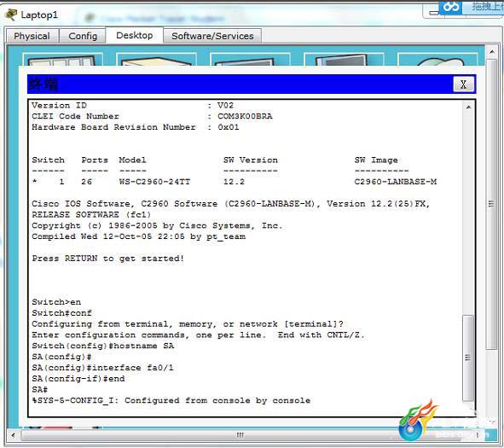Click the 'Switch#conf' command line
This screenshot has height=448, width=504.
point(61,313)
